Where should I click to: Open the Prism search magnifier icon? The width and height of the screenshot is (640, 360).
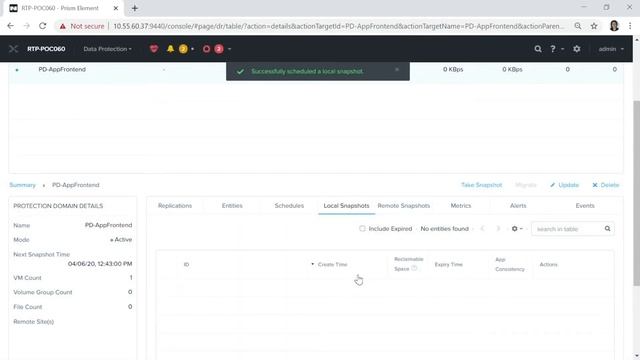coord(538,49)
